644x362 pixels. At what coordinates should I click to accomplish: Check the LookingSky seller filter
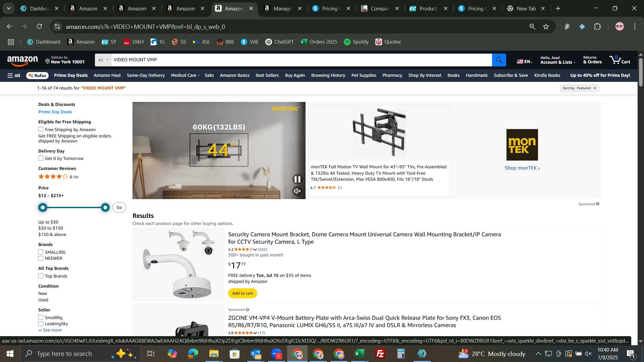[41, 324]
